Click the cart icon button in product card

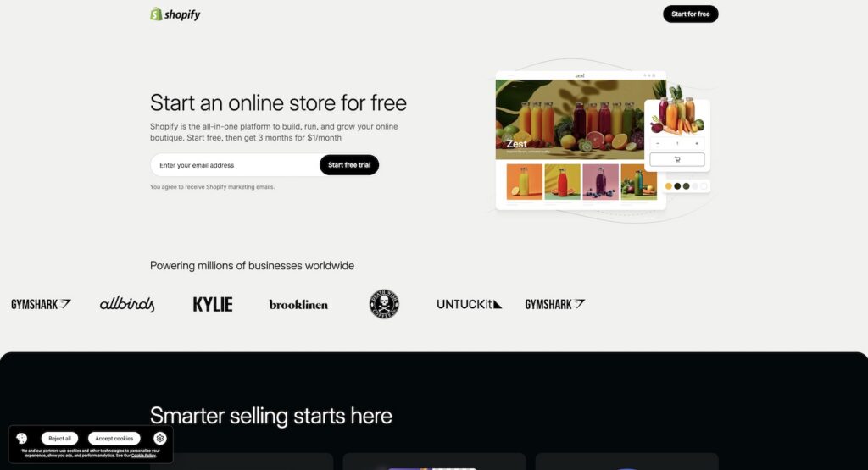pyautogui.click(x=677, y=159)
